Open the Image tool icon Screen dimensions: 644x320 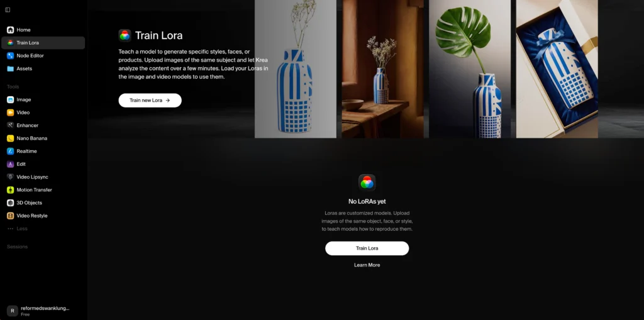pyautogui.click(x=10, y=99)
